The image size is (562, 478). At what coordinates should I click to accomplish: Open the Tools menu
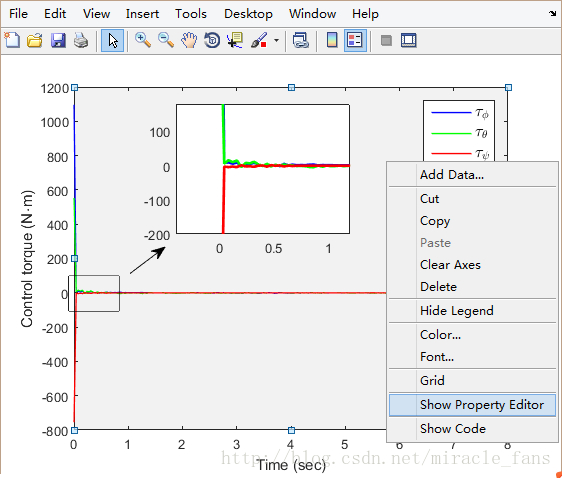(191, 14)
